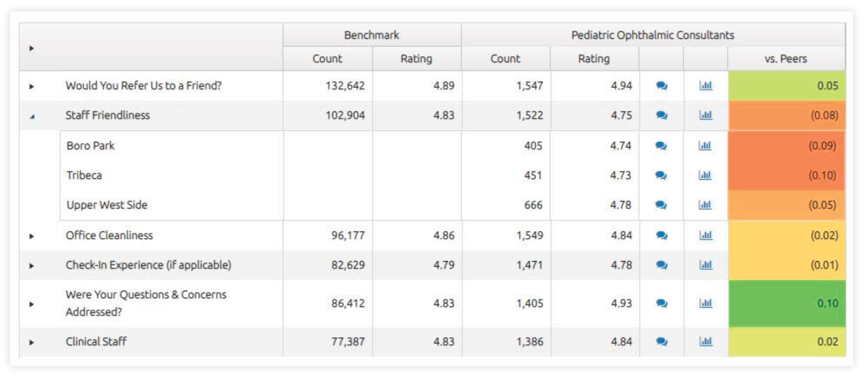View comments for Boro Park location
868x382 pixels.
tap(660, 145)
